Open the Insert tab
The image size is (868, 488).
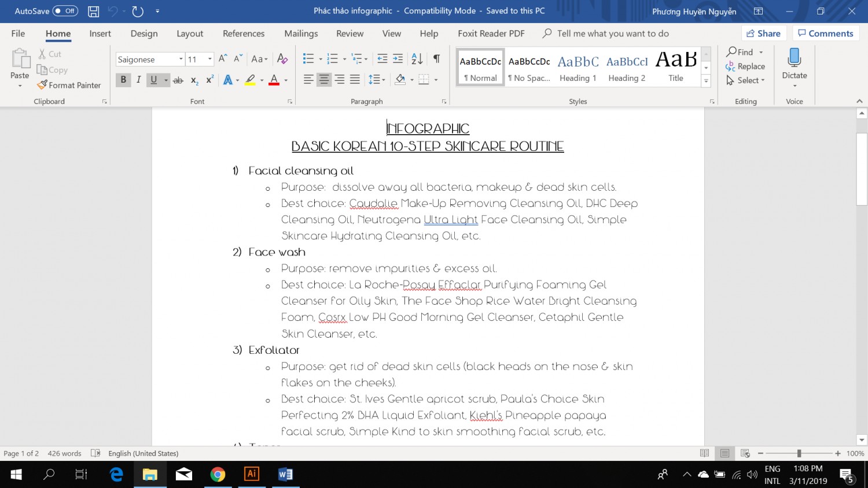pyautogui.click(x=100, y=34)
